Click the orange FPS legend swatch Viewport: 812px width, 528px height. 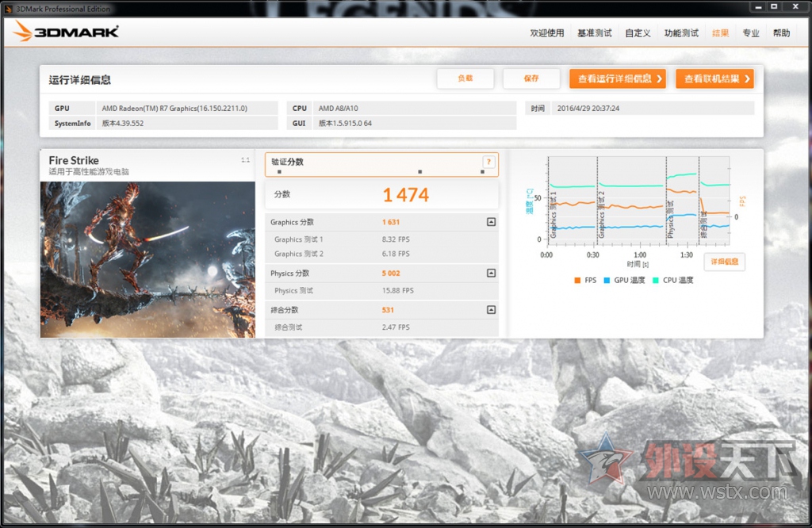[x=577, y=281]
